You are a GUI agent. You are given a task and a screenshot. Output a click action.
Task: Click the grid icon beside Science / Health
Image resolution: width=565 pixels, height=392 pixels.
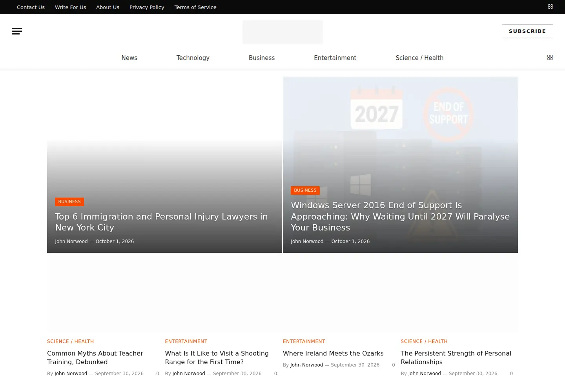tap(550, 58)
